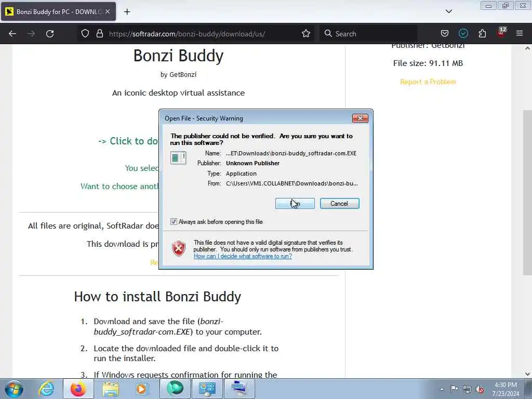Click the File size: 91.11 MB text
Viewport: 532px width, 399px height.
coord(428,63)
